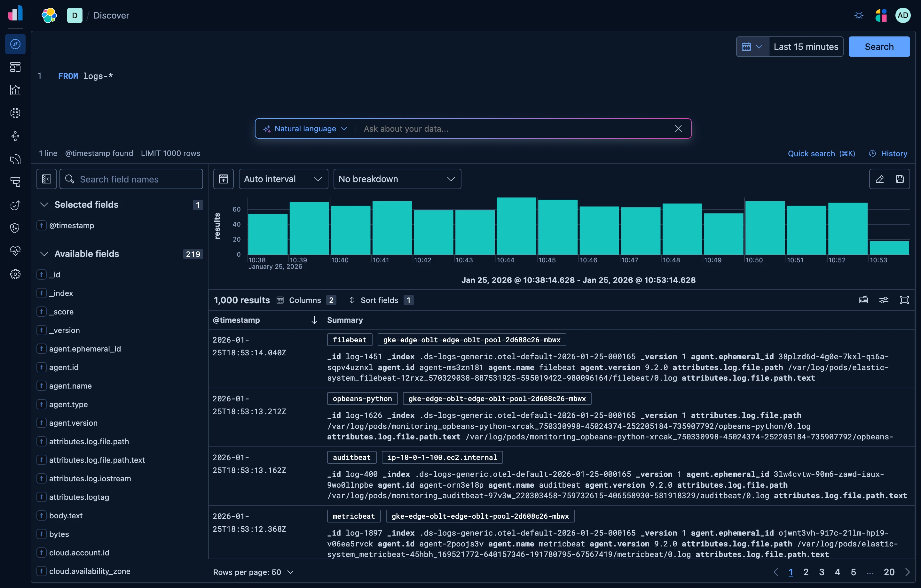Toggle light theme sun icon
Screen dimensions: 921x588
[859, 15]
